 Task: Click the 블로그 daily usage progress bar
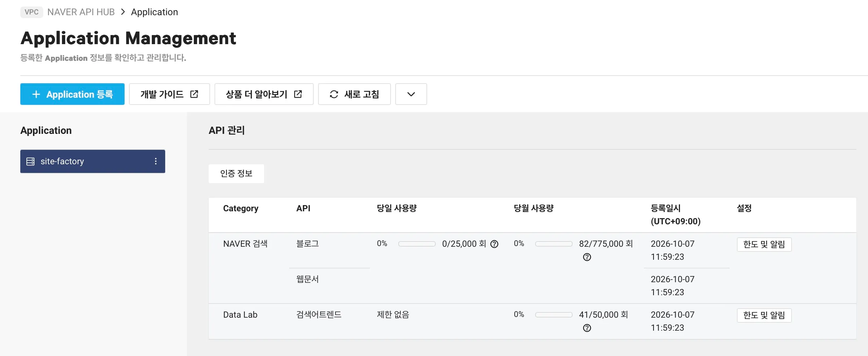[x=417, y=244]
